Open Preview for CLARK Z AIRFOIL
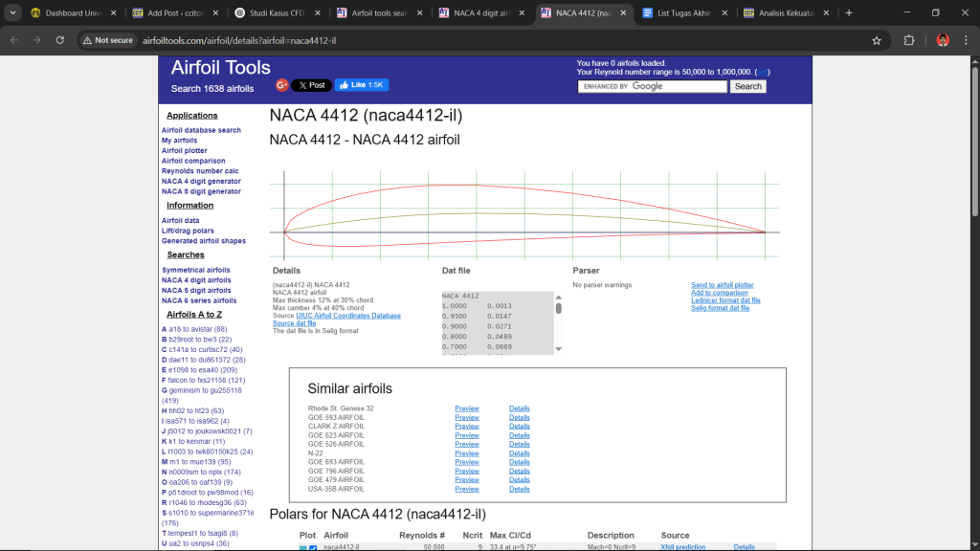Screen dimensions: 980x551 [x=466, y=427]
